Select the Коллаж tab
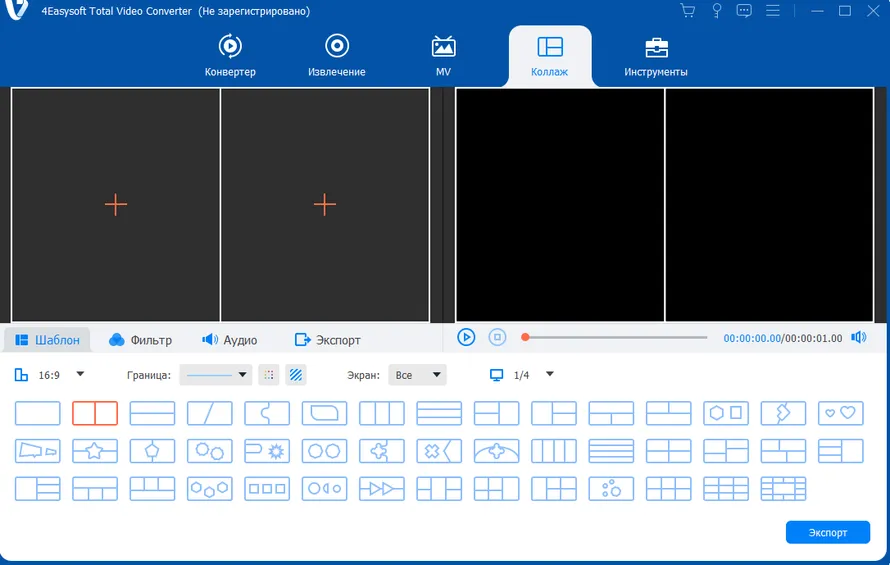 pos(549,56)
